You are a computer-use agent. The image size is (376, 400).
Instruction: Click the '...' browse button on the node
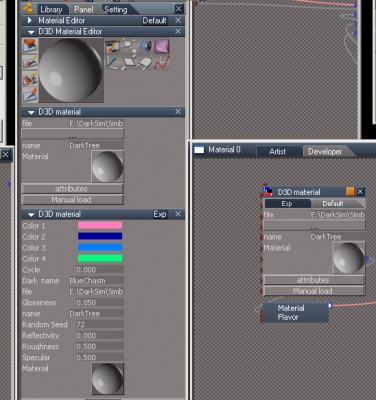314,226
